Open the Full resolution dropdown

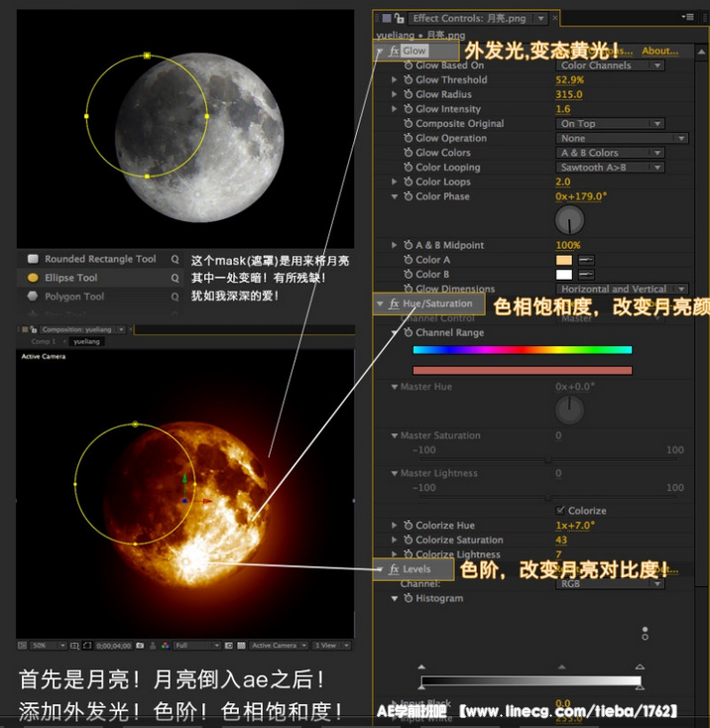click(196, 646)
